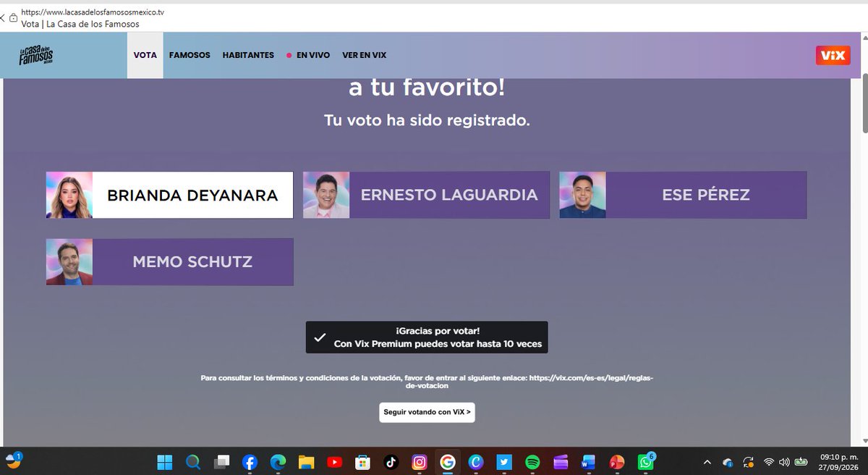868x475 pixels.
Task: Open the clock and date 09:10 p. m.
Action: click(837, 462)
